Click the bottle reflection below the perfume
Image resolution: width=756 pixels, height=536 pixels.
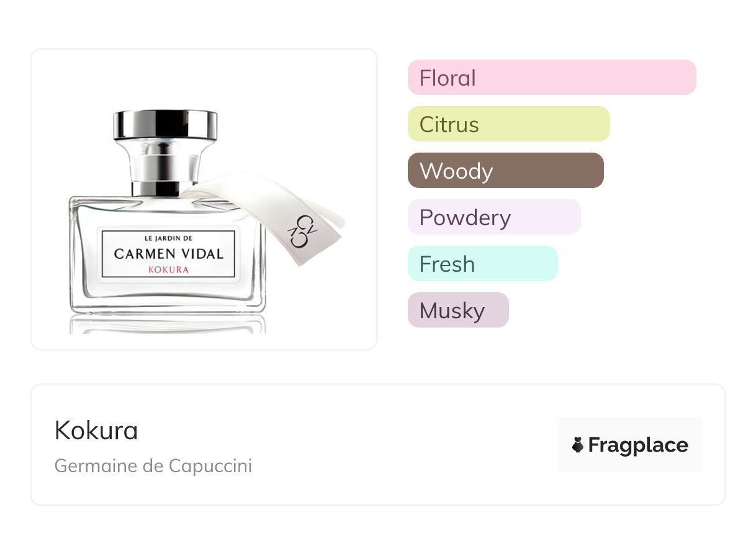pos(168,324)
